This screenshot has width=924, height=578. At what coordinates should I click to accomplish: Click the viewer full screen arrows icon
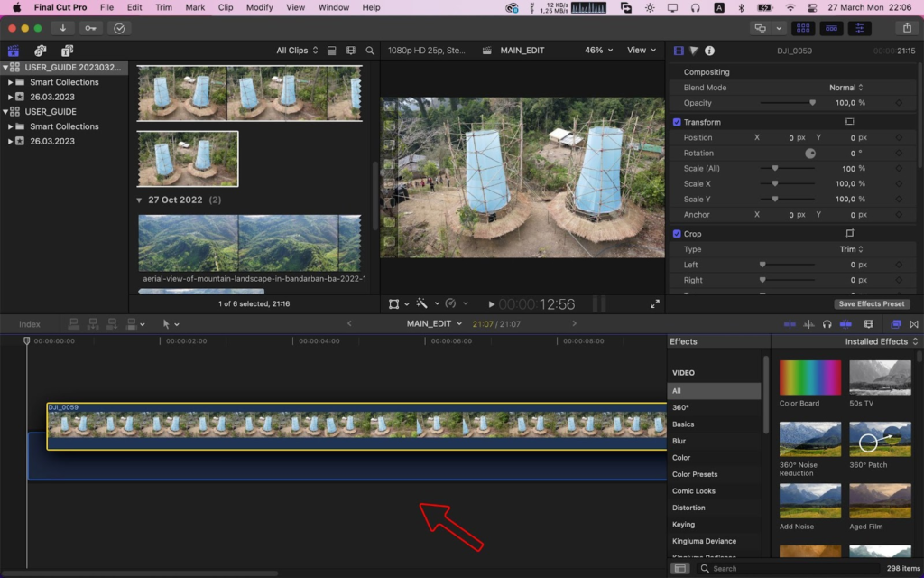pyautogui.click(x=655, y=303)
